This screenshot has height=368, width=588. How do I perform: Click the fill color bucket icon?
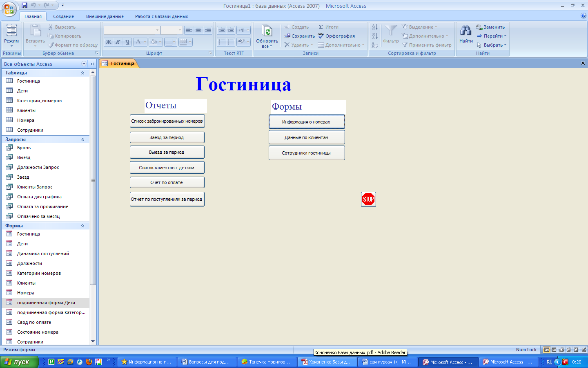[154, 42]
